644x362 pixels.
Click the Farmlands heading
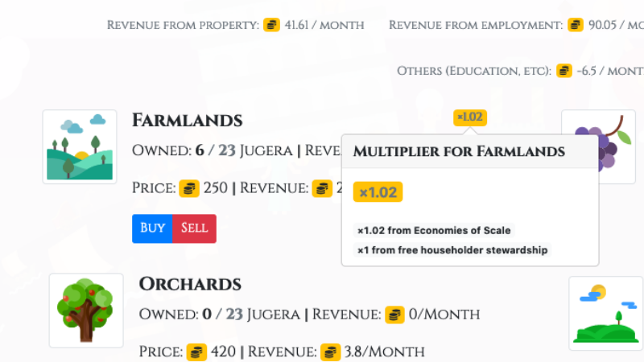187,121
